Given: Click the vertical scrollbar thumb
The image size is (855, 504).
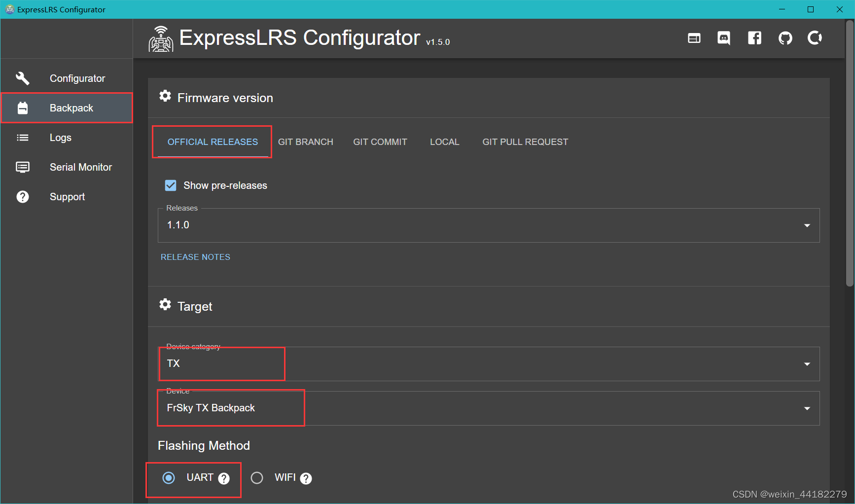Looking at the screenshot, I should point(850,153).
